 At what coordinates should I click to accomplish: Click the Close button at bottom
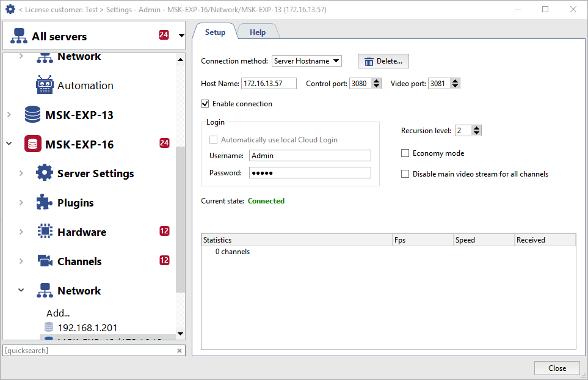coord(557,368)
